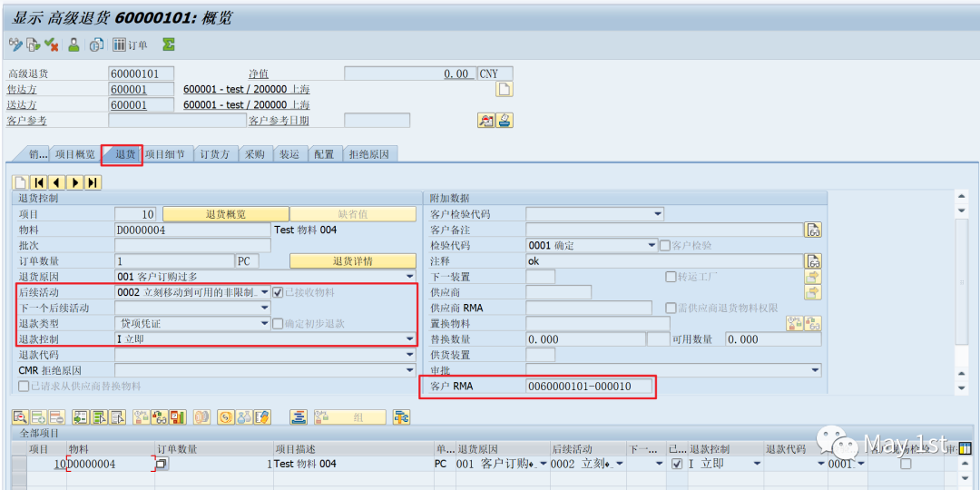The width and height of the screenshot is (980, 490).
Task: Click the form area vertical scrollbar track
Action: point(963,281)
